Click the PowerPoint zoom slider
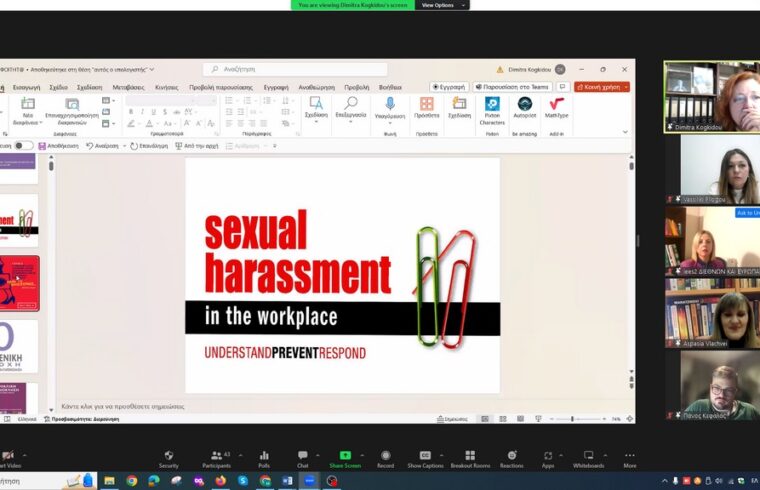760x490 pixels. tap(572, 419)
